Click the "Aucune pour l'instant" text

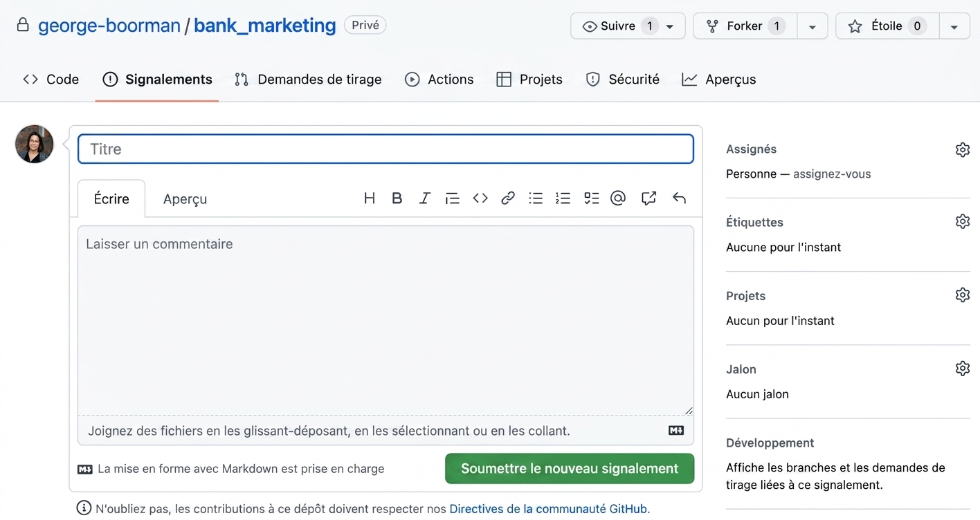783,248
